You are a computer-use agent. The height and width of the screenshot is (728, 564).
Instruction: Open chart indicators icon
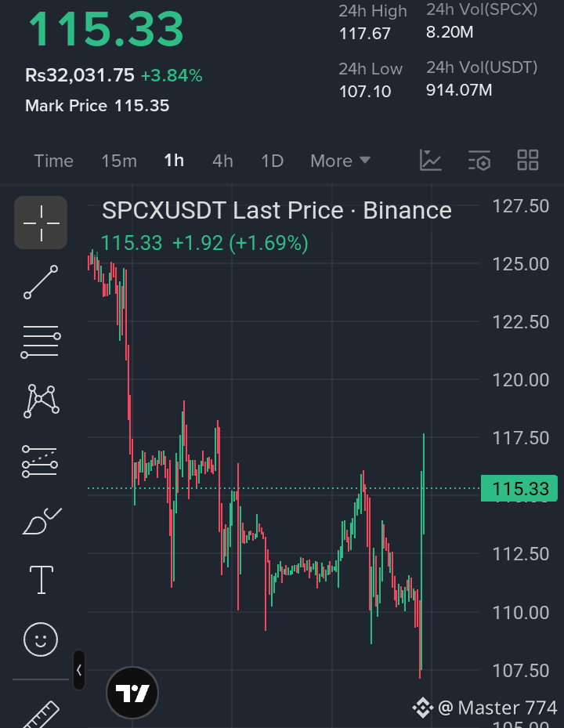pyautogui.click(x=430, y=160)
